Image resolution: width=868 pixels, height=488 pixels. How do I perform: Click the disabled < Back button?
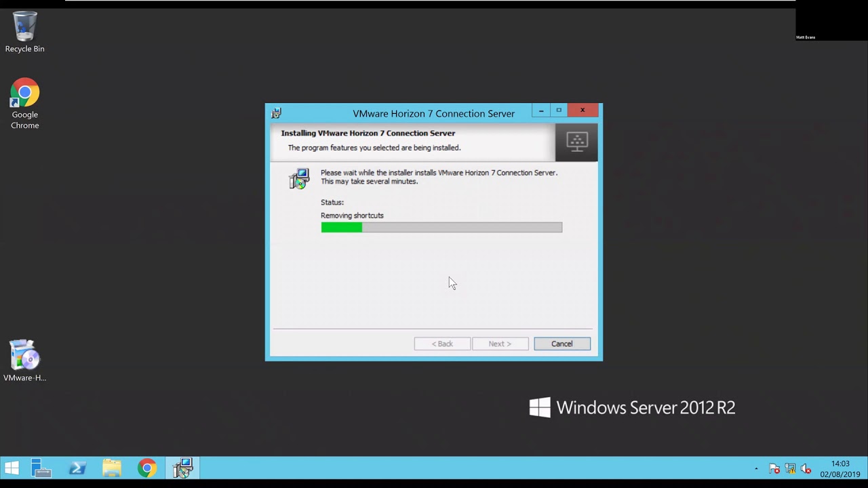coord(442,344)
